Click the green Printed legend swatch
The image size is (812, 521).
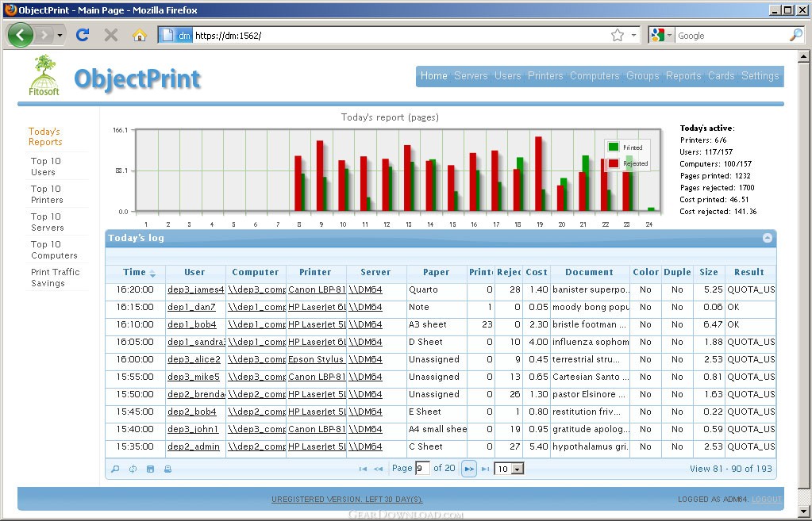tap(614, 147)
